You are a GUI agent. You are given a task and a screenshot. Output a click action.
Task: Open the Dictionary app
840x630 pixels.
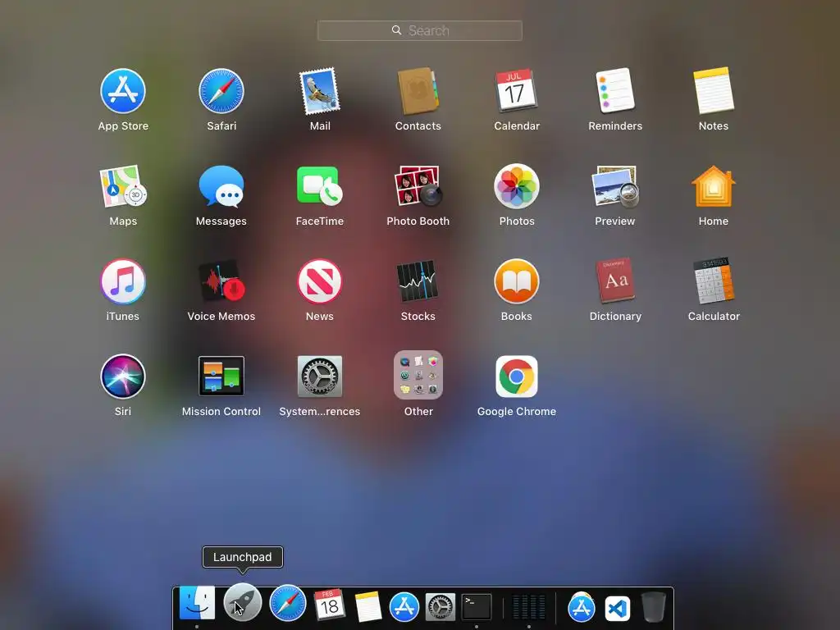tap(615, 281)
